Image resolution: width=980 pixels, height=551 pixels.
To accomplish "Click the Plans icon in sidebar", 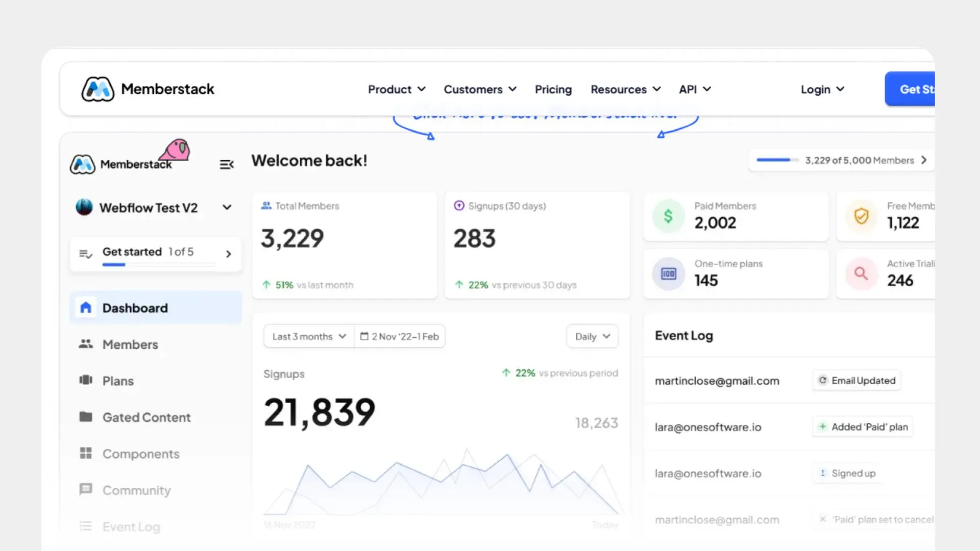I will pos(86,380).
